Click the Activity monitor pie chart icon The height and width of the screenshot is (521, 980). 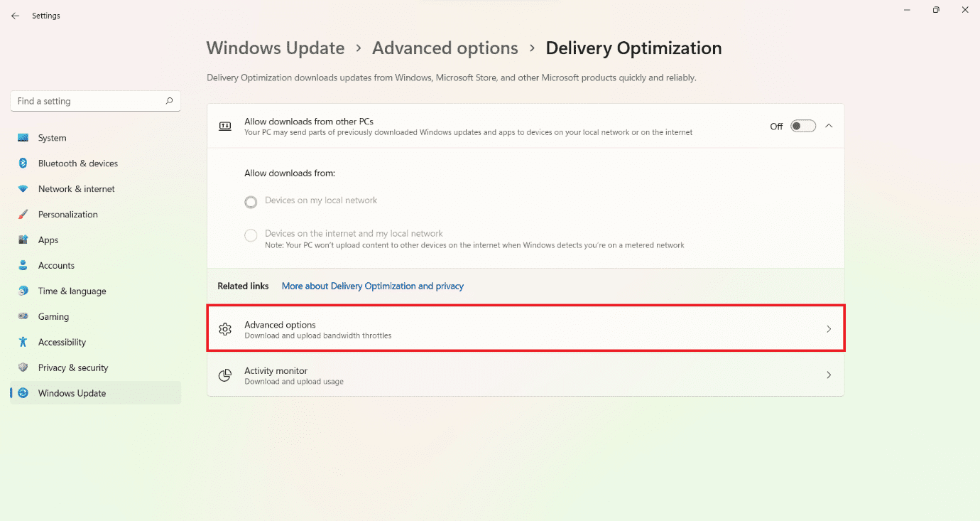click(225, 375)
